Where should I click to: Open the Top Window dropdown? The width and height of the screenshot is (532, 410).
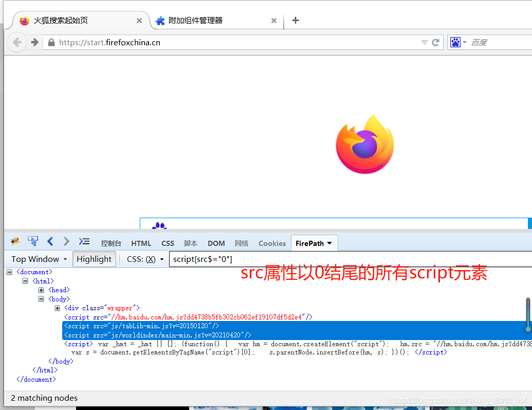39,259
